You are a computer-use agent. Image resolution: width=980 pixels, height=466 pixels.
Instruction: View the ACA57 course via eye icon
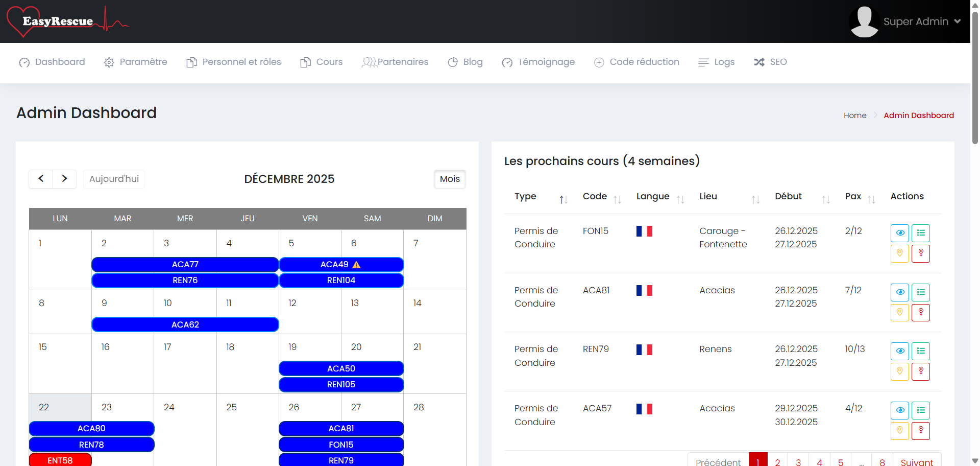[899, 410]
